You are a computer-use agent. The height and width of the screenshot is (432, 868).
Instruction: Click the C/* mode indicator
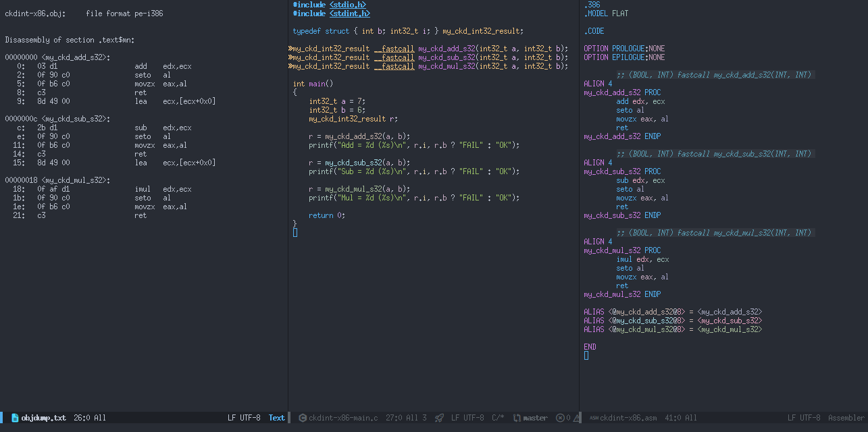click(x=498, y=418)
